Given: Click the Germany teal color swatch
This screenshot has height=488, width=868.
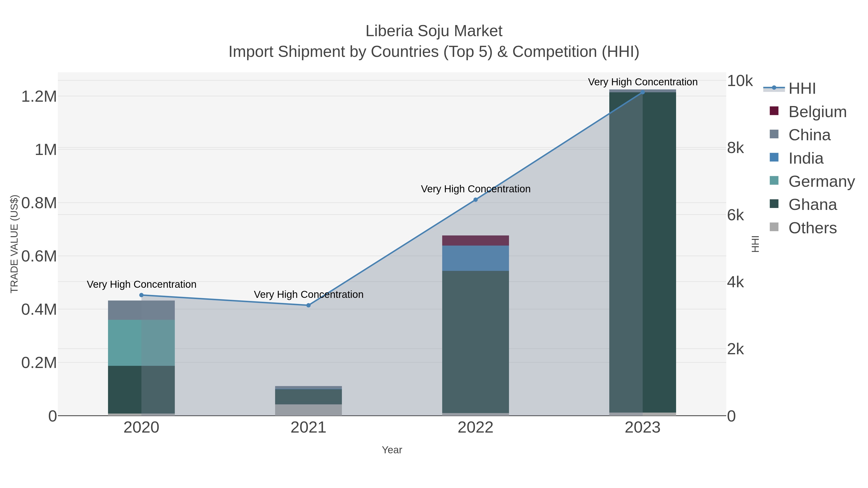Looking at the screenshot, I should (x=774, y=180).
